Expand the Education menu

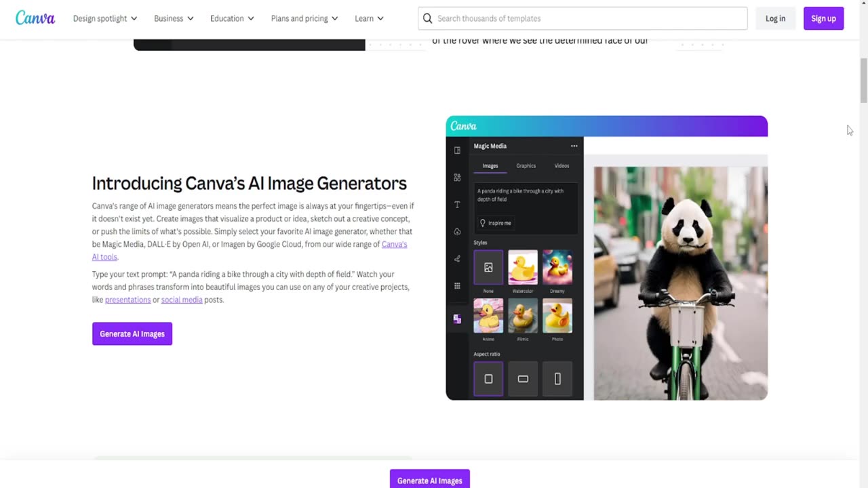click(232, 18)
